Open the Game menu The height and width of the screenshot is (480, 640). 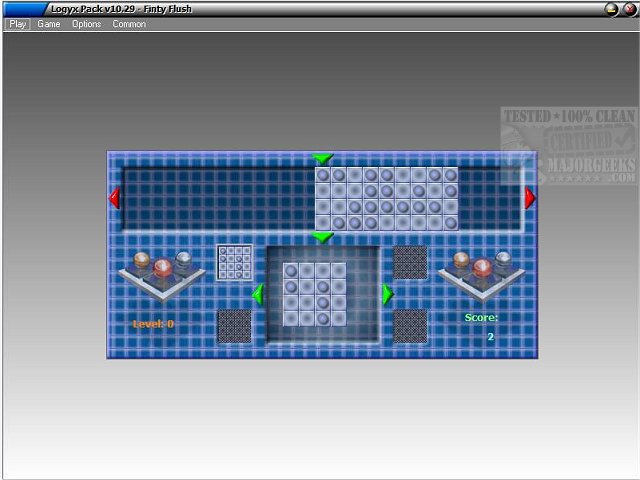[x=49, y=24]
